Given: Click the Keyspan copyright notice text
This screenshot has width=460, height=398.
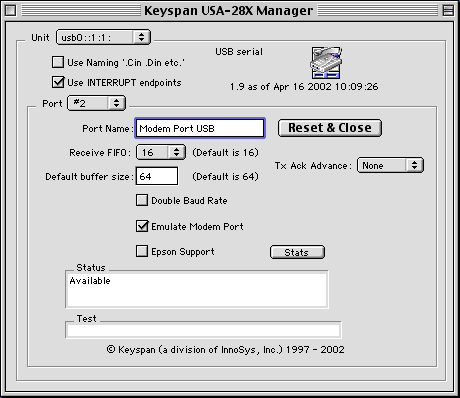Looking at the screenshot, I should 226,350.
